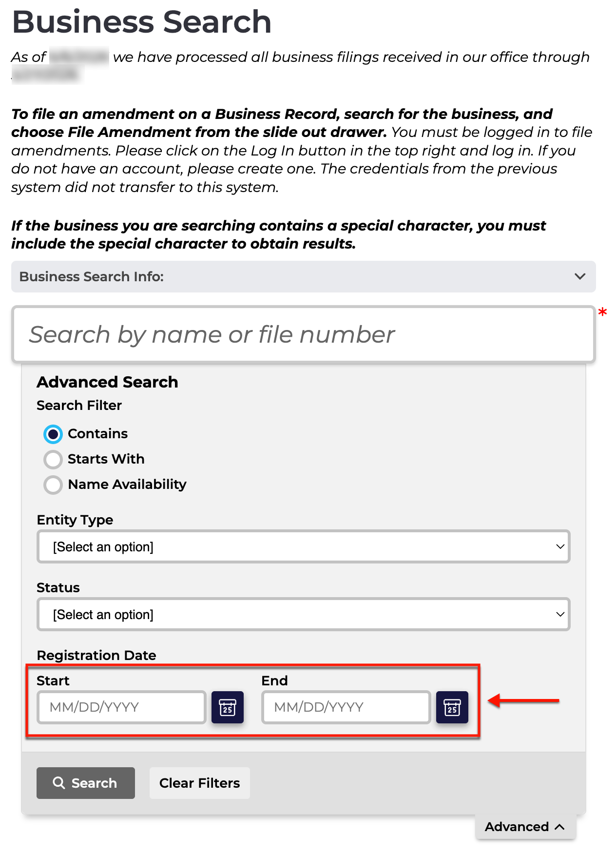Open the Status dropdown
This screenshot has height=854, width=616.
tap(304, 614)
